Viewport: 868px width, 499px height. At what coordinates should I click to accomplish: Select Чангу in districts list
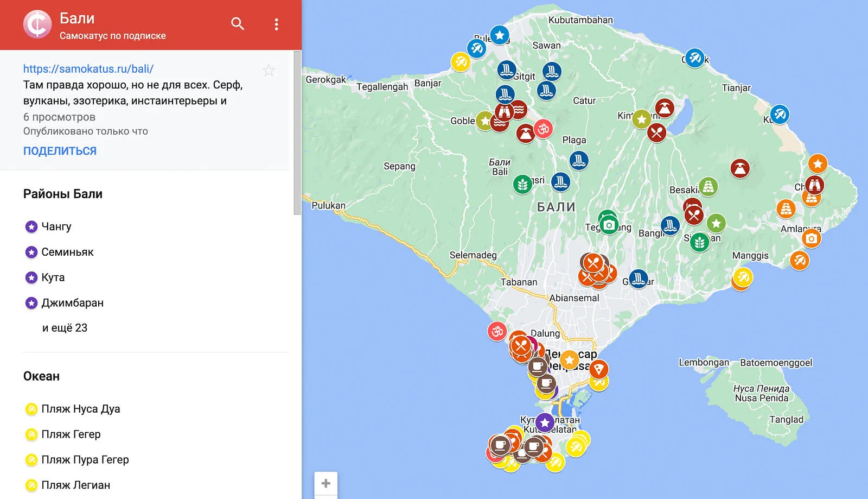(x=56, y=226)
